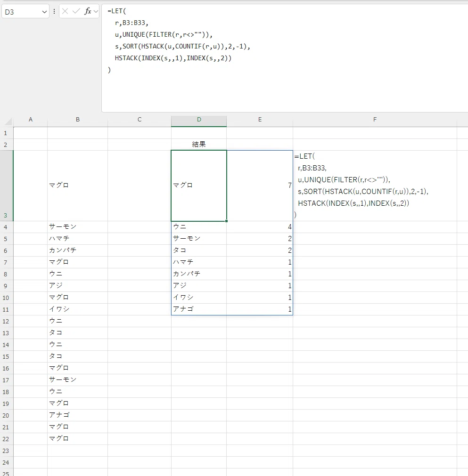Select column A header
The width and height of the screenshot is (468, 476).
[30, 120]
